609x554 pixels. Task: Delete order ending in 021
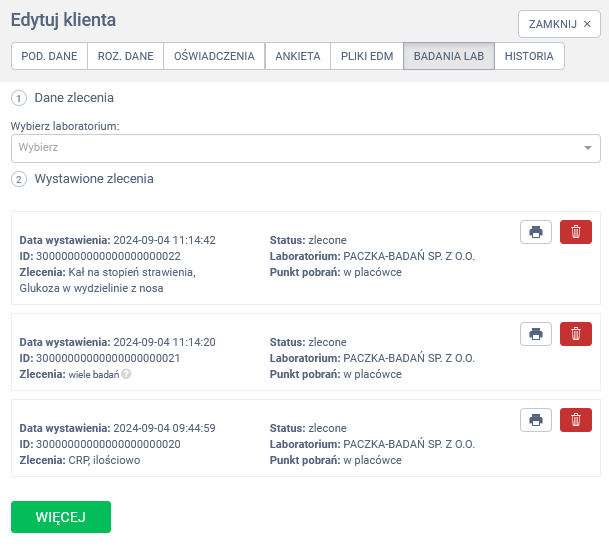coord(575,333)
